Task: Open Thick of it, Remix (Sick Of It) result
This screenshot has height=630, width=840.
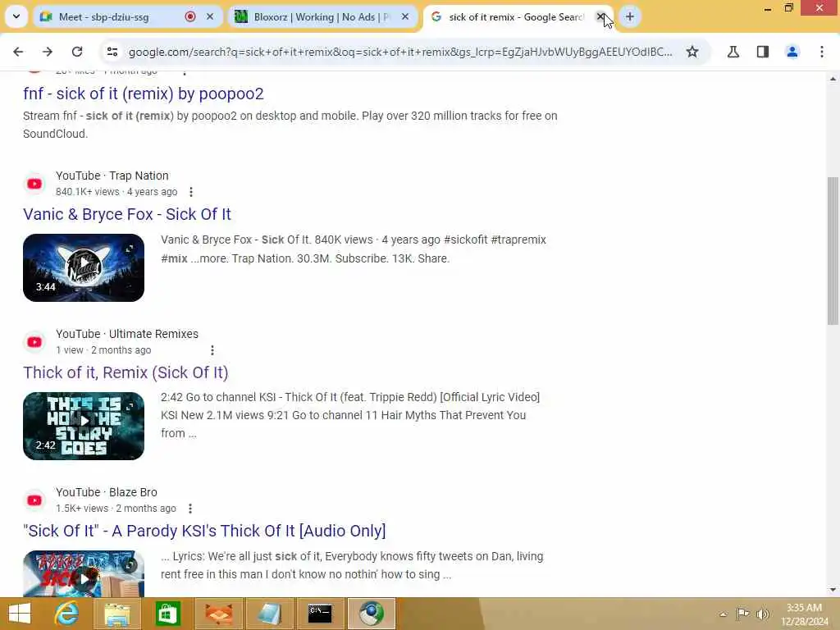Action: click(126, 372)
